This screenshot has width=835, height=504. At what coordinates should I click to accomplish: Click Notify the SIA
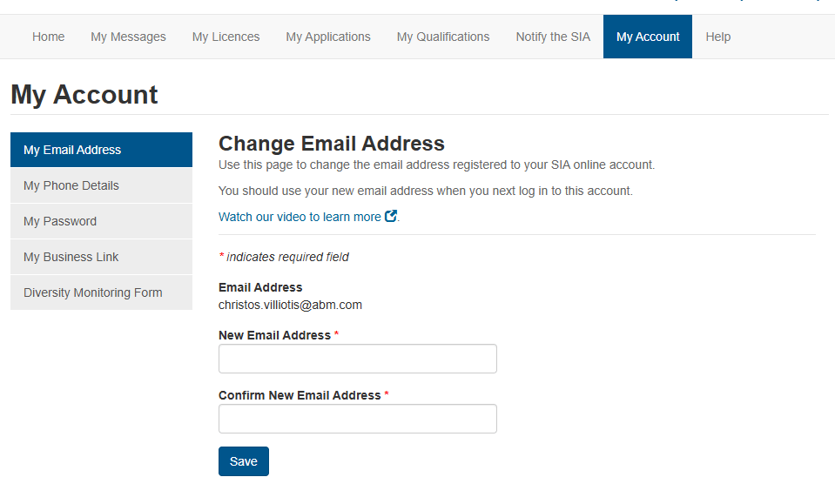(x=553, y=37)
